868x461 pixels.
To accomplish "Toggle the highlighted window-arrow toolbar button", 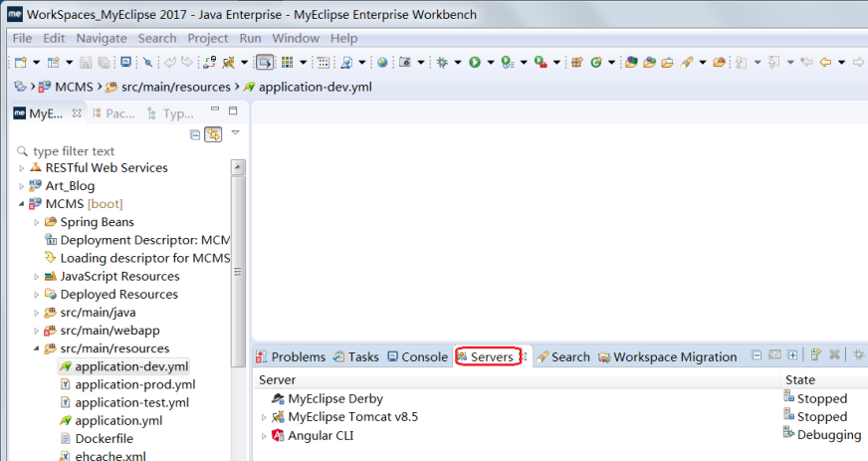I will (x=265, y=63).
